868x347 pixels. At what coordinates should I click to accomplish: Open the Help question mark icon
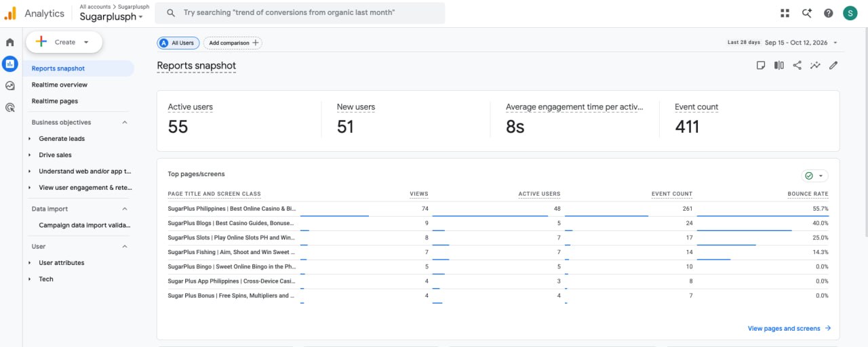pyautogui.click(x=829, y=13)
